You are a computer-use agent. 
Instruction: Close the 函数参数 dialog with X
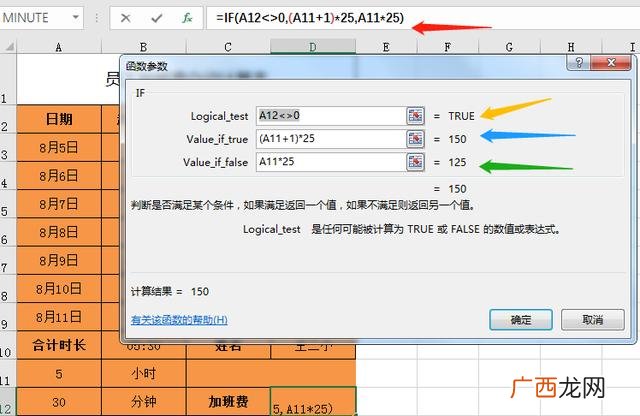click(x=611, y=62)
